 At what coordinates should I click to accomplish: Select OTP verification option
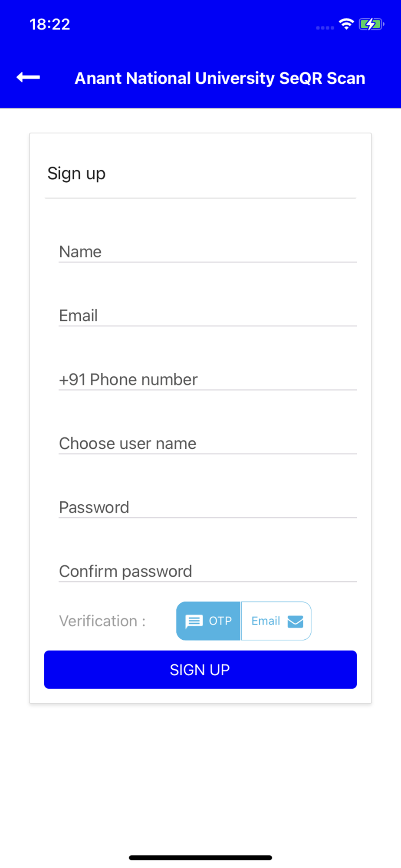208,621
